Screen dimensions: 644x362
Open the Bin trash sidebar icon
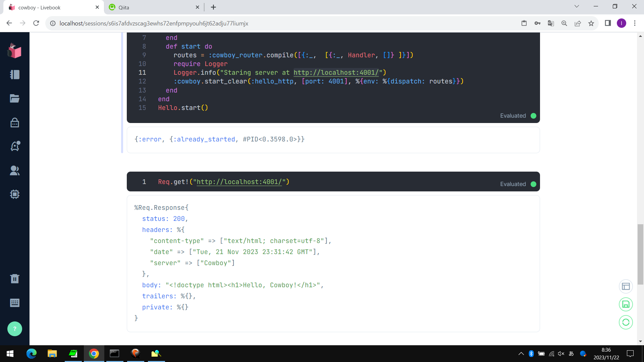click(14, 279)
